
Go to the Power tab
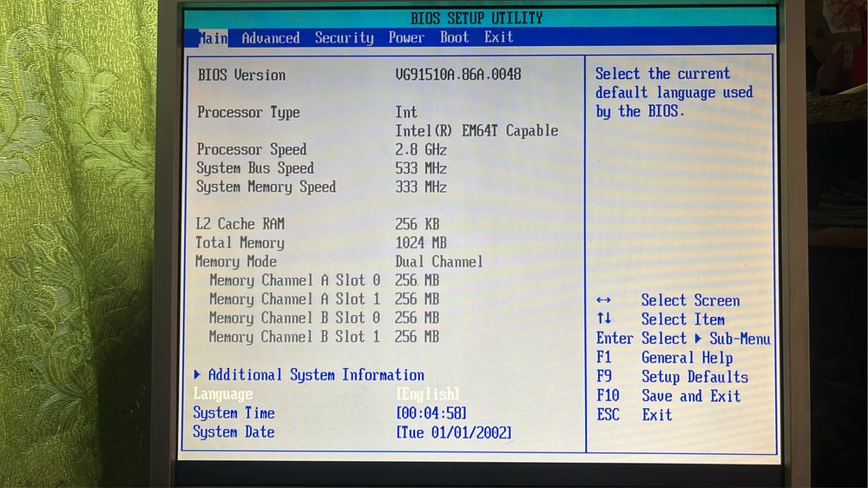406,37
